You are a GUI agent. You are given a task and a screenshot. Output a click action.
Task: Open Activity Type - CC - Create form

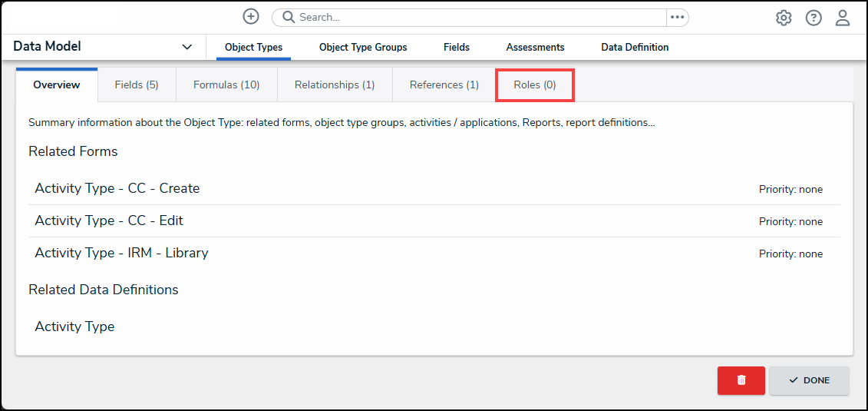(x=117, y=188)
